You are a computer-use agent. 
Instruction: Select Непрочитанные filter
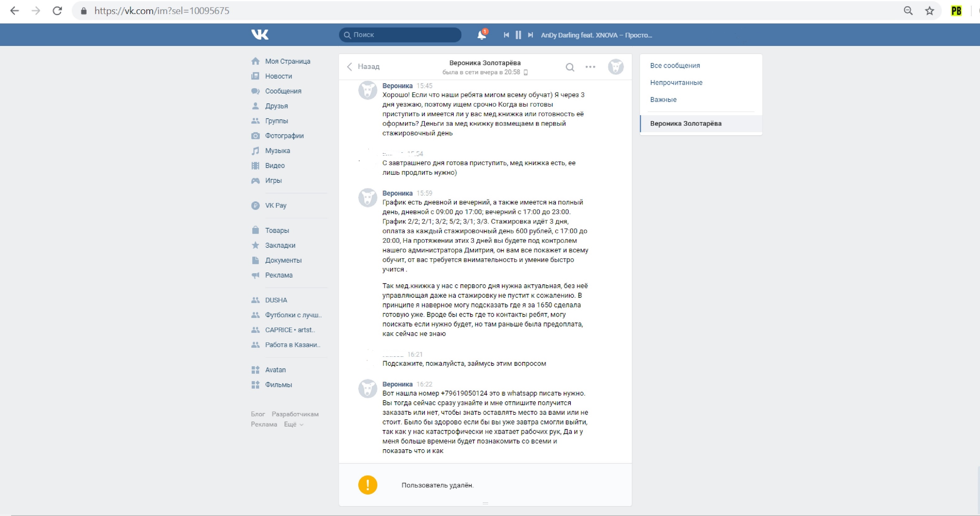(x=676, y=83)
